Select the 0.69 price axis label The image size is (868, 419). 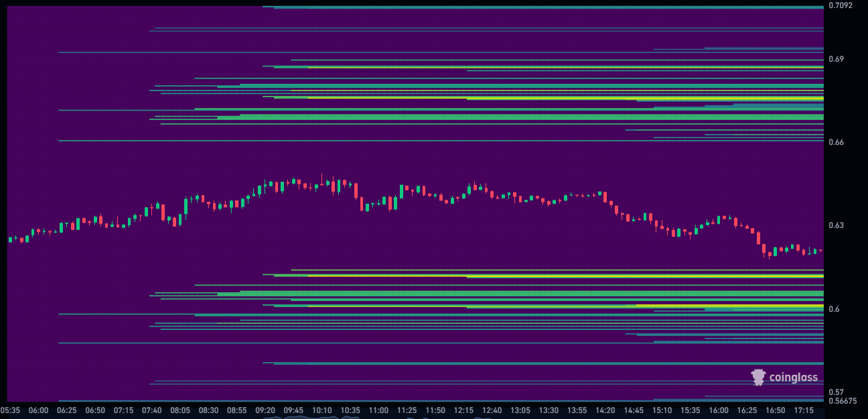(836, 59)
